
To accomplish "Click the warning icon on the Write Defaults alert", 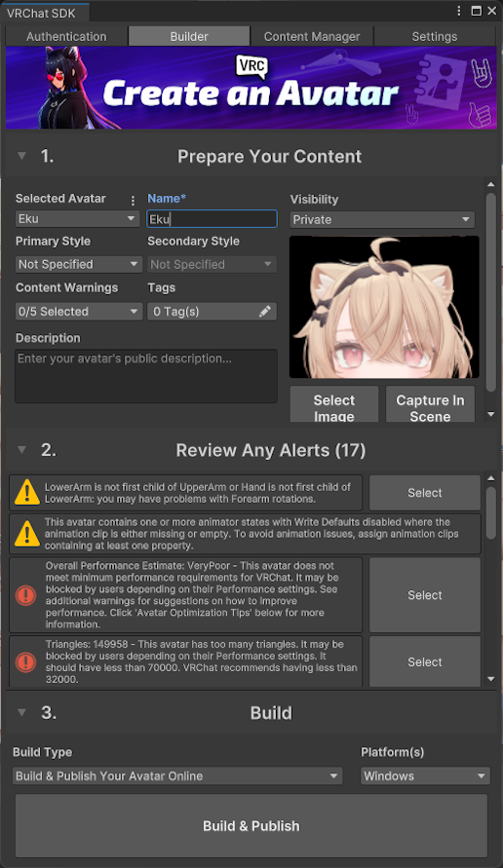I will point(26,534).
